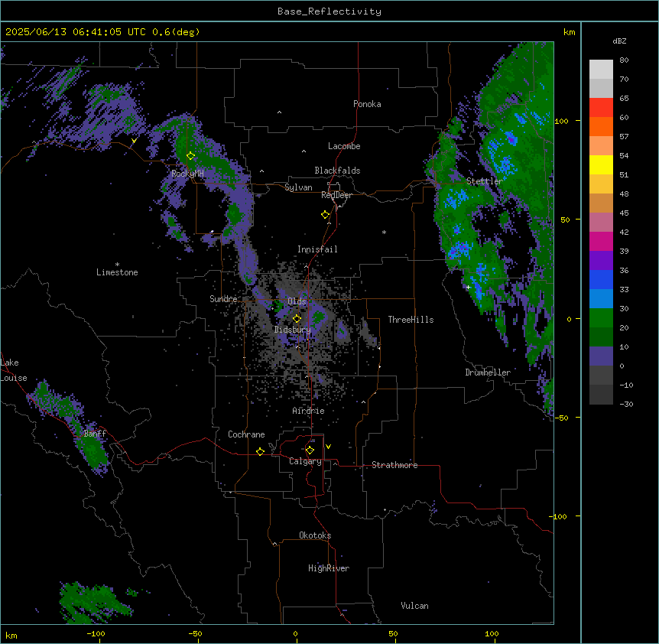Click the Ponoka city label

point(367,104)
